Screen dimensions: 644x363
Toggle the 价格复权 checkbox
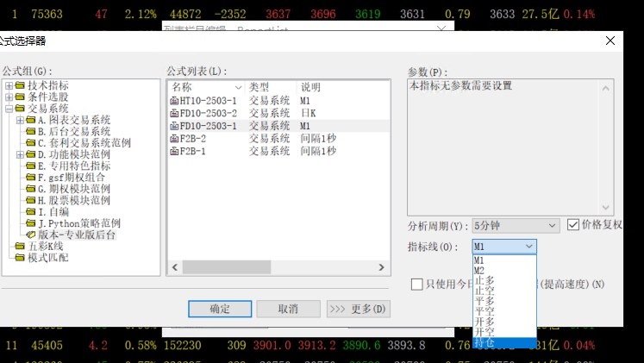(x=573, y=225)
